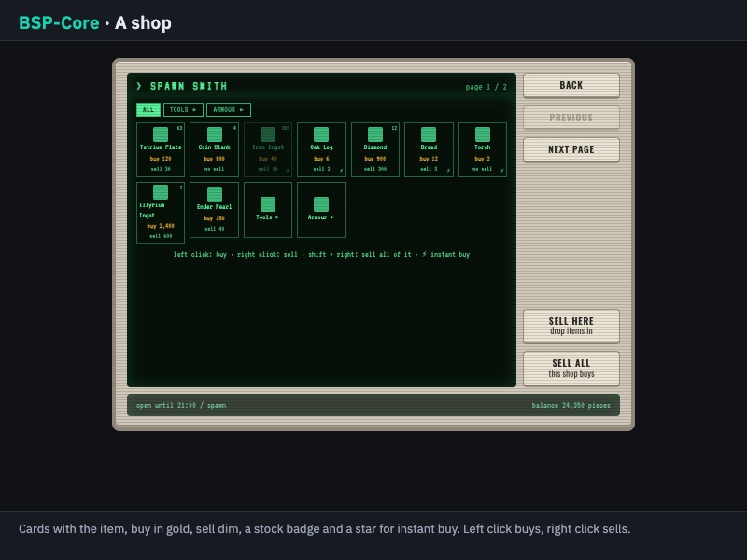
Task: Click Tetrium Plate stock badge 63
Action: point(179,128)
